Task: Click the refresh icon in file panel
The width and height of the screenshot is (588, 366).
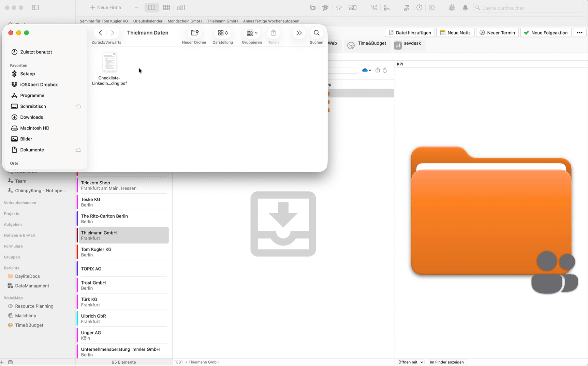Action: (385, 70)
